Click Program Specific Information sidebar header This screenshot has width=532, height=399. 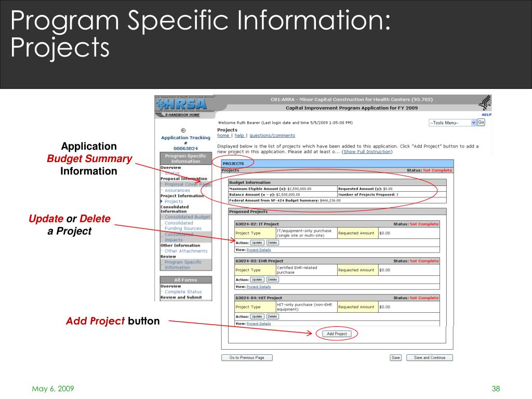[x=185, y=158]
